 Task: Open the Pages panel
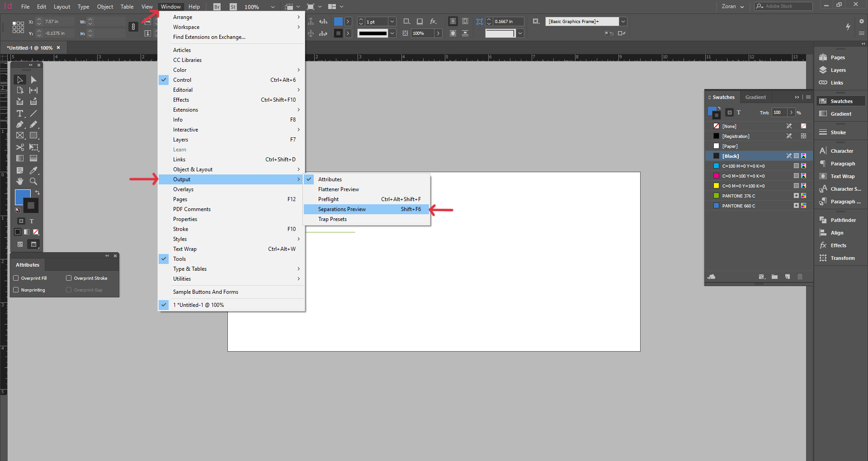coord(837,57)
